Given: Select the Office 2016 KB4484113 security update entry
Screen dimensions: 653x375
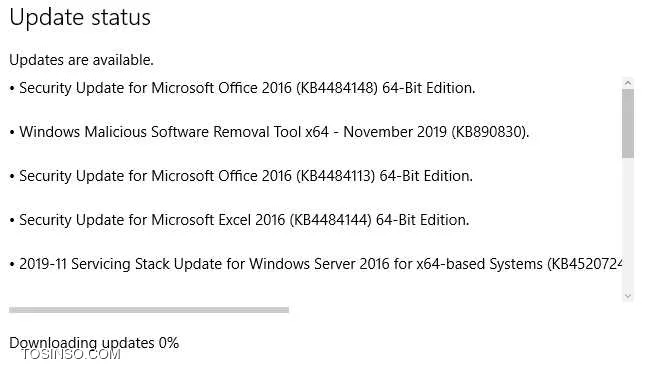Looking at the screenshot, I should 241,176.
